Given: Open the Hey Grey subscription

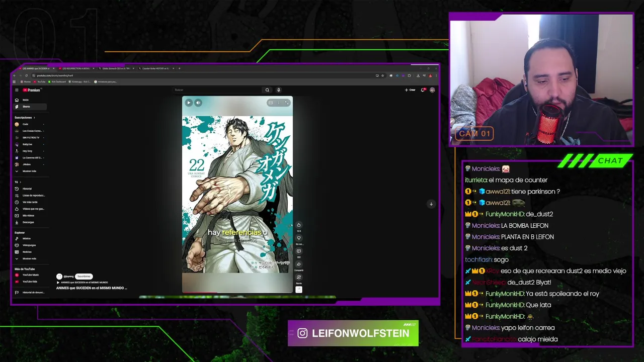Looking at the screenshot, I should pos(30,151).
